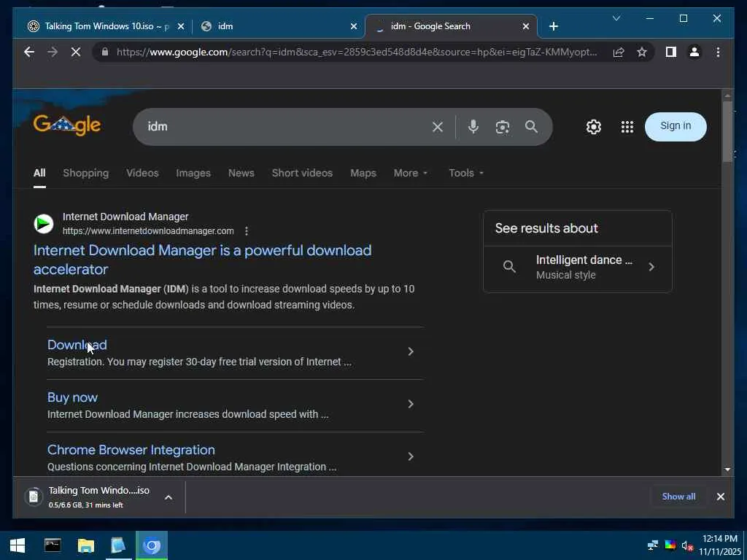Switch to News results
Screen dimensions: 747x560
[241, 173]
